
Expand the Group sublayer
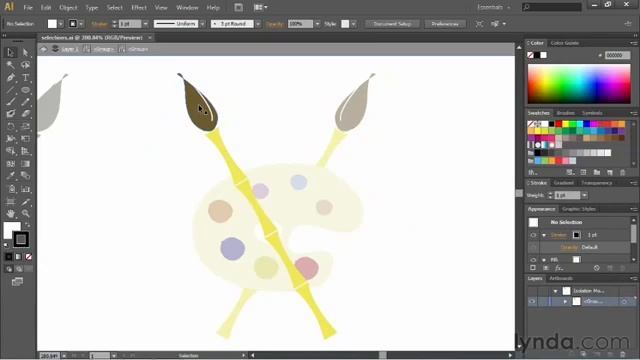pyautogui.click(x=565, y=302)
